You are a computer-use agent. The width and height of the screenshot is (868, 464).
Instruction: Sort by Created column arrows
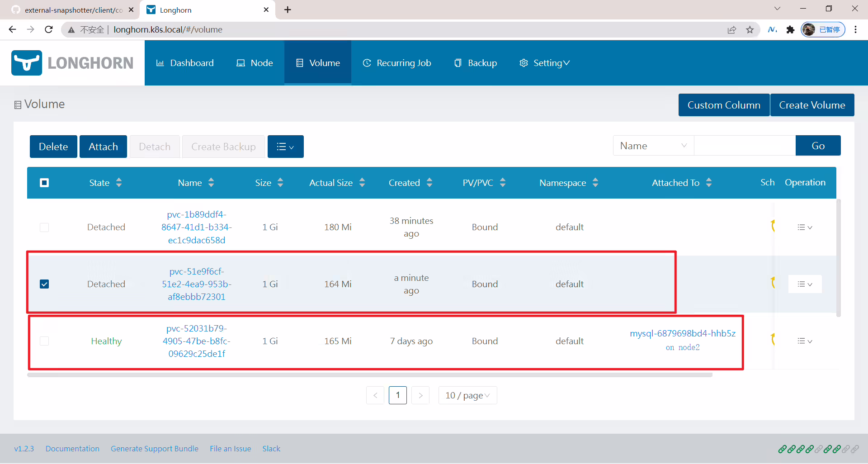(x=429, y=183)
